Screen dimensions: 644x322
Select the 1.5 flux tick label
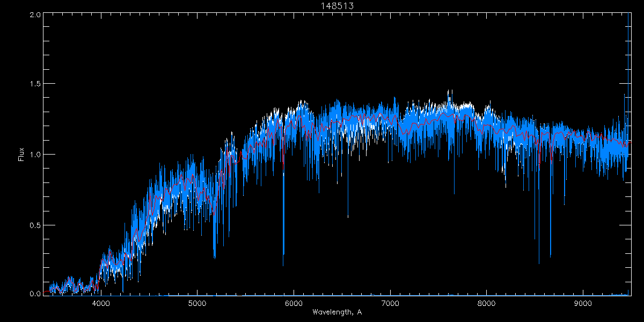click(34, 84)
